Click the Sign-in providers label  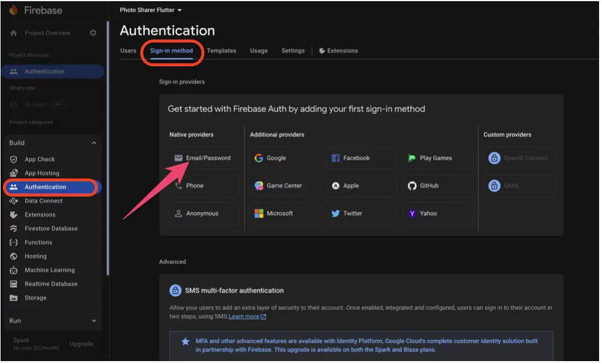point(182,82)
